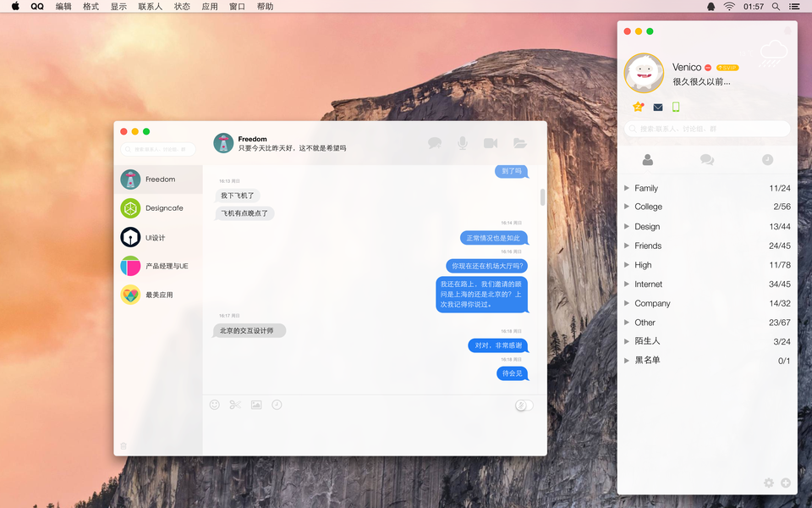Click the 对对，非常感谢 message bubble
The image size is (812, 508).
pyautogui.click(x=497, y=345)
